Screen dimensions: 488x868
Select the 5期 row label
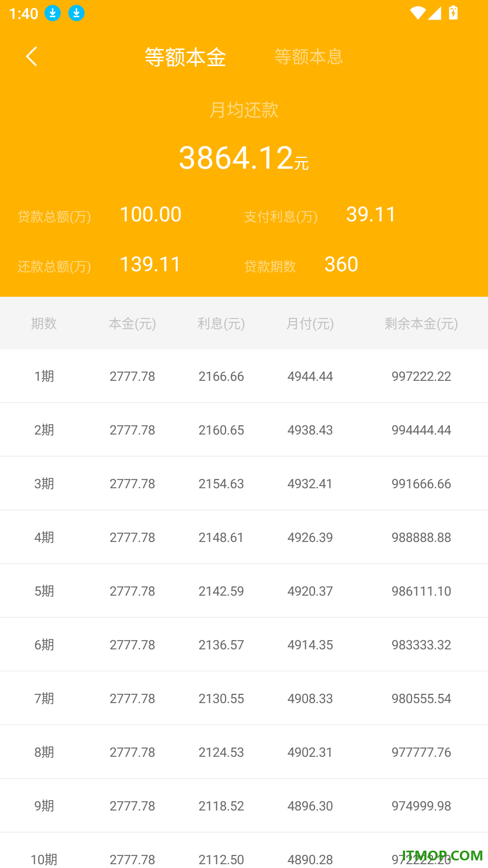point(44,591)
